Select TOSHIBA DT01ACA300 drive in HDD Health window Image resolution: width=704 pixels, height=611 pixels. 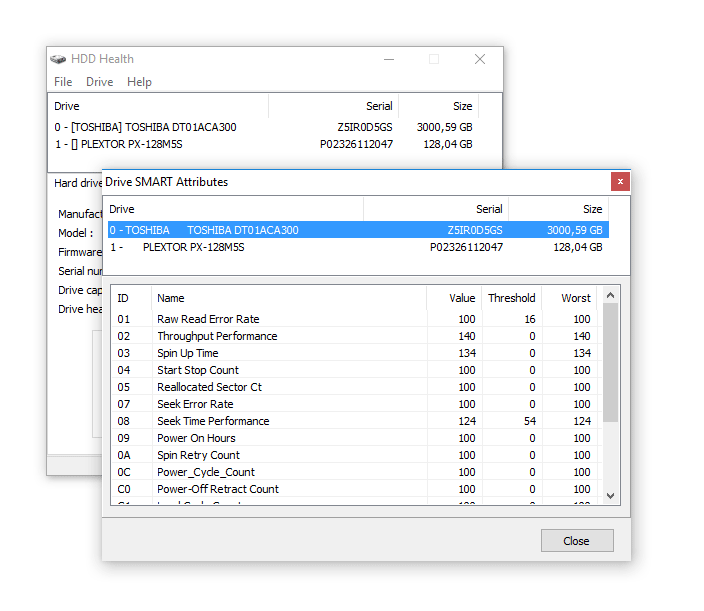pos(264,127)
